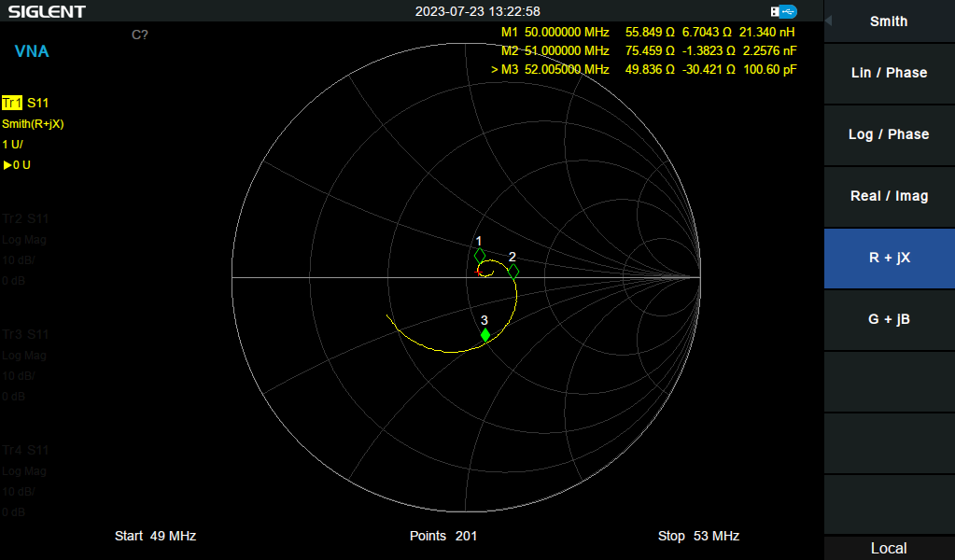Image resolution: width=955 pixels, height=560 pixels.
Task: Click the USB storage status icon
Action: pos(784,11)
